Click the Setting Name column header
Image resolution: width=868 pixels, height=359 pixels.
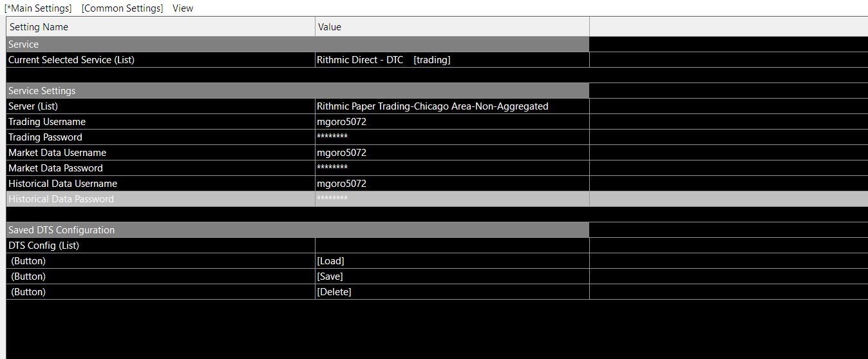coord(160,27)
